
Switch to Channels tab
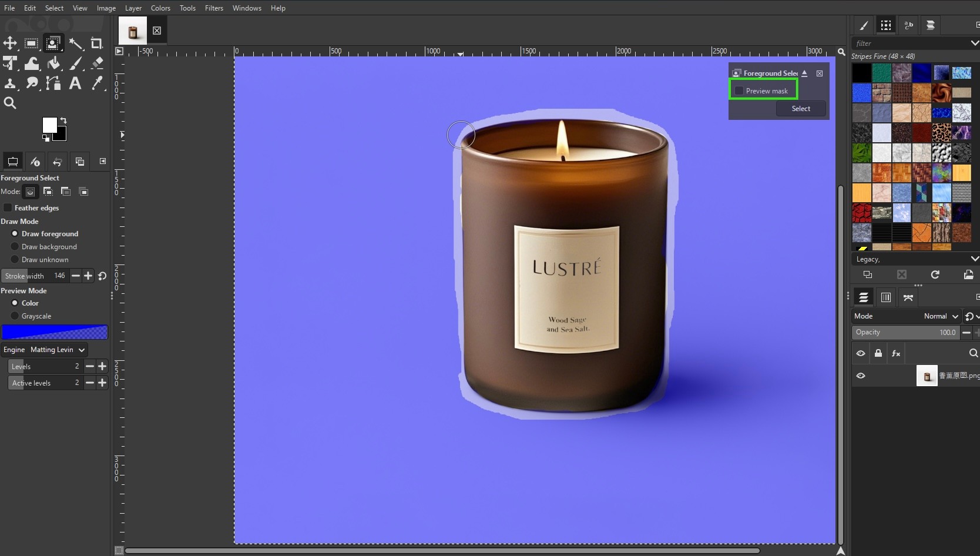886,297
